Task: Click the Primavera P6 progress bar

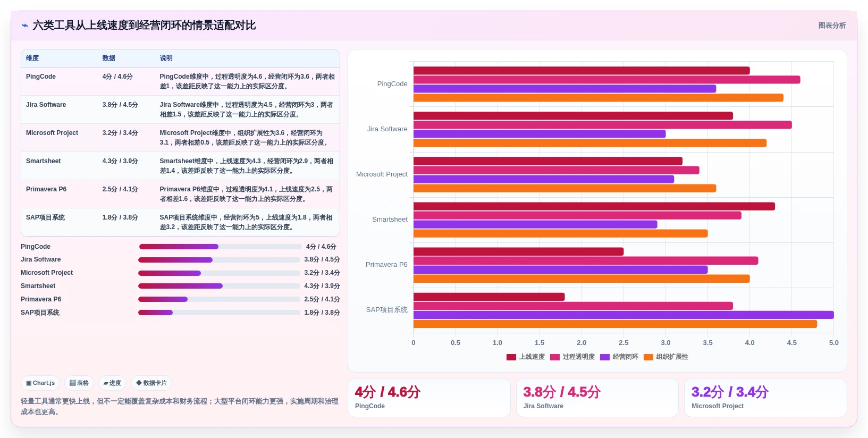Action: click(219, 299)
